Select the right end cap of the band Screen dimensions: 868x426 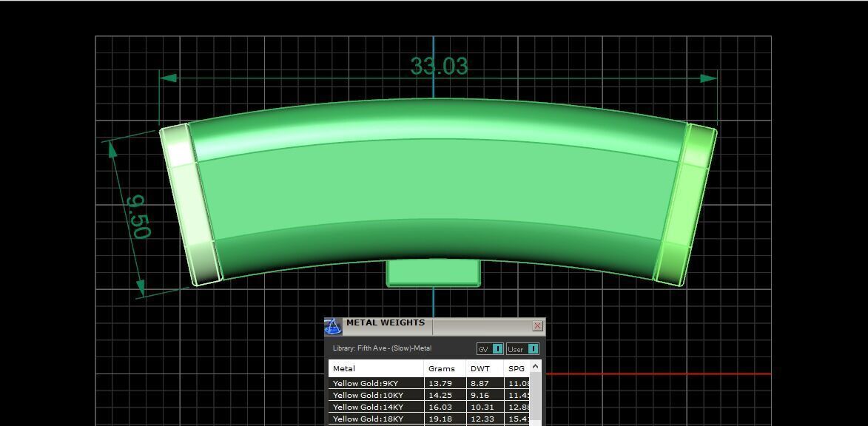pyautogui.click(x=685, y=205)
